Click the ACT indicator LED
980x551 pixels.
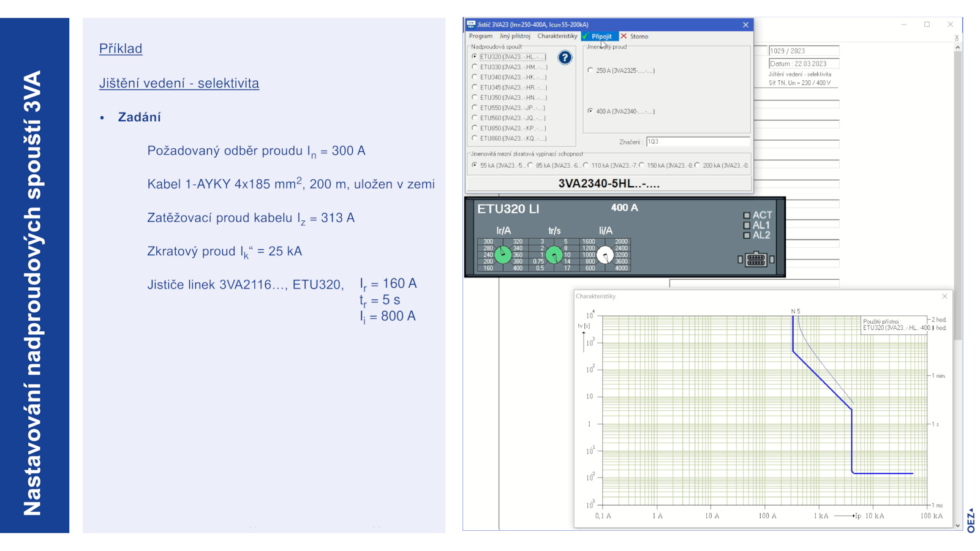point(747,216)
